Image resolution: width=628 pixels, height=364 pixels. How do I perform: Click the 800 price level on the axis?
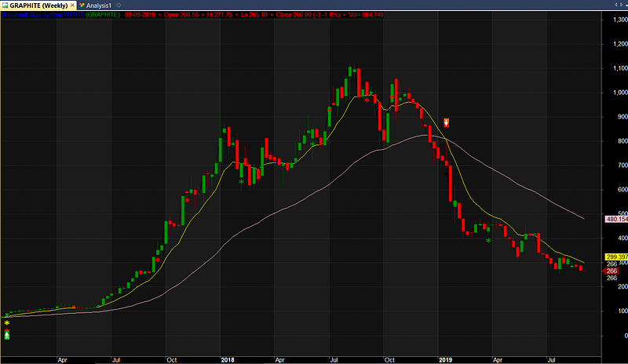[x=623, y=141]
